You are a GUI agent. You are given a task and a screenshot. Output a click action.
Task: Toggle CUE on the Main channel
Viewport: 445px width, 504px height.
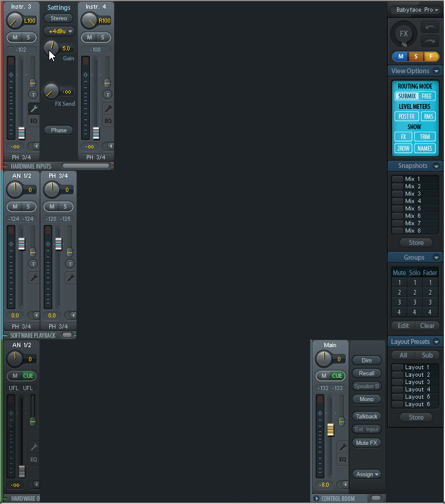(337, 376)
